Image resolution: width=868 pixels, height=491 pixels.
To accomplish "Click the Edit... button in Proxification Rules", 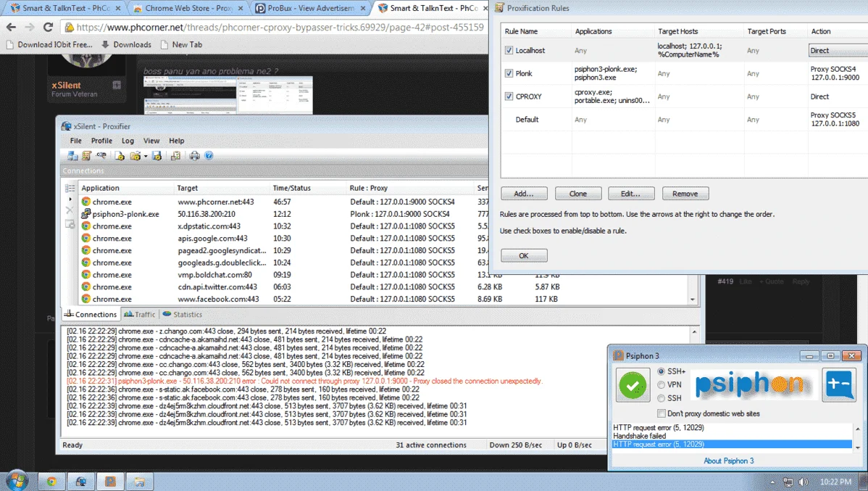I will (x=630, y=194).
